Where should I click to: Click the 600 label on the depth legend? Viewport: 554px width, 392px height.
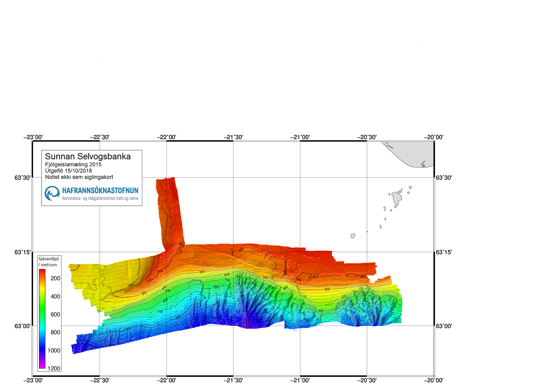[x=55, y=314]
